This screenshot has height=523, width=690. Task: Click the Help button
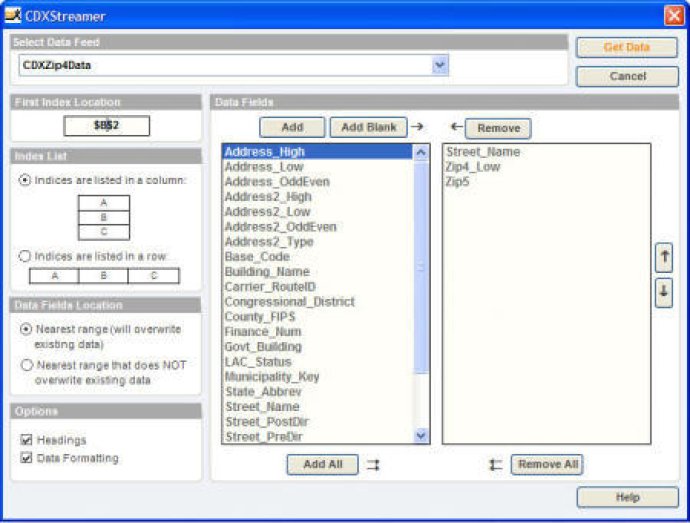click(628, 497)
